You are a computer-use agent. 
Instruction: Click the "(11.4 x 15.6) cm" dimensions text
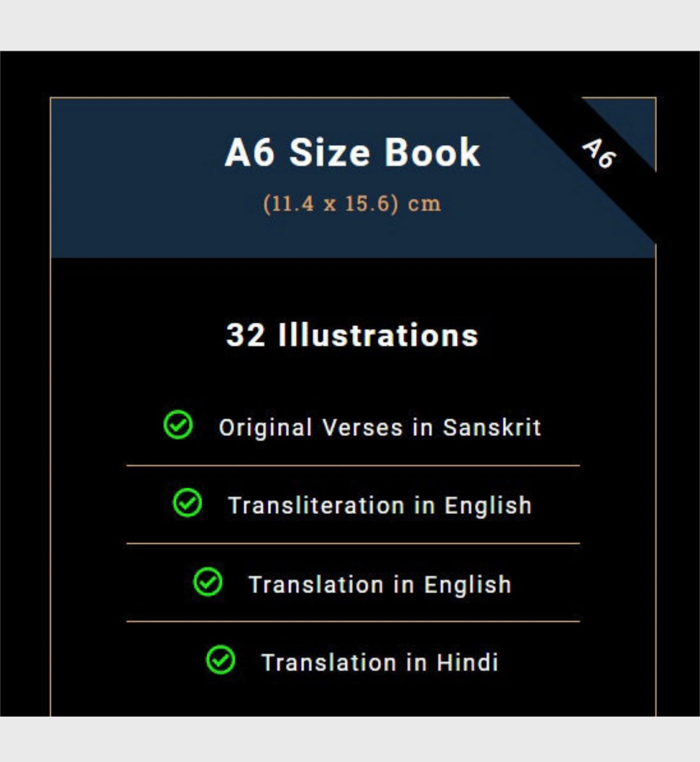[352, 203]
